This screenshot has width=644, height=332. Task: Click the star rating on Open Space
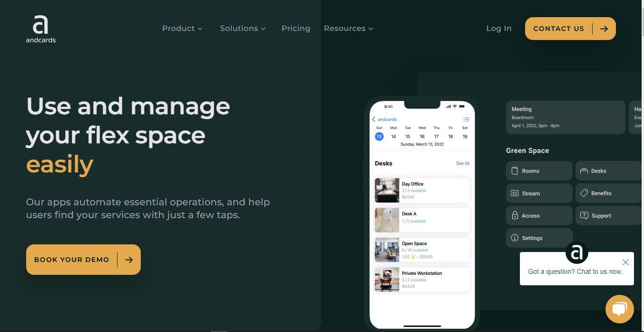pos(413,257)
